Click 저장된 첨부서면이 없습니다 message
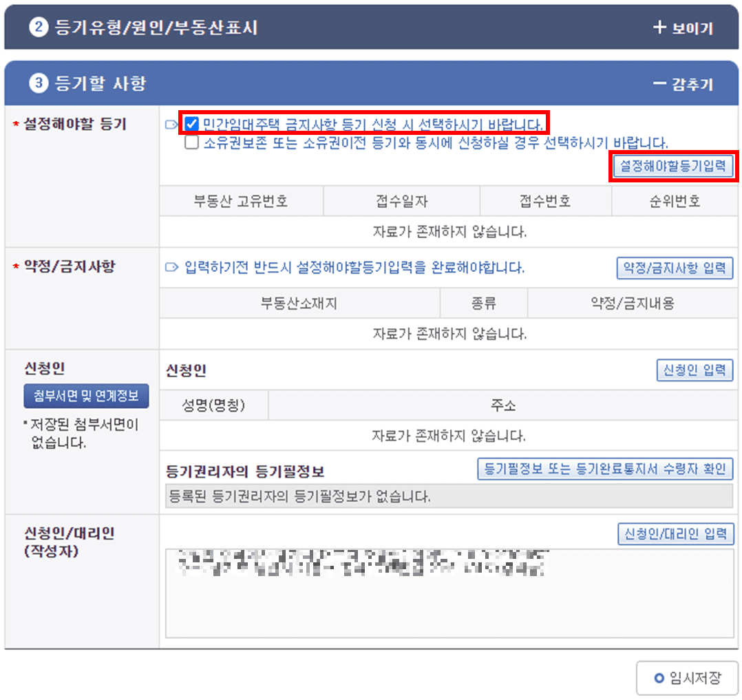This screenshot has height=700, width=742. (x=84, y=433)
